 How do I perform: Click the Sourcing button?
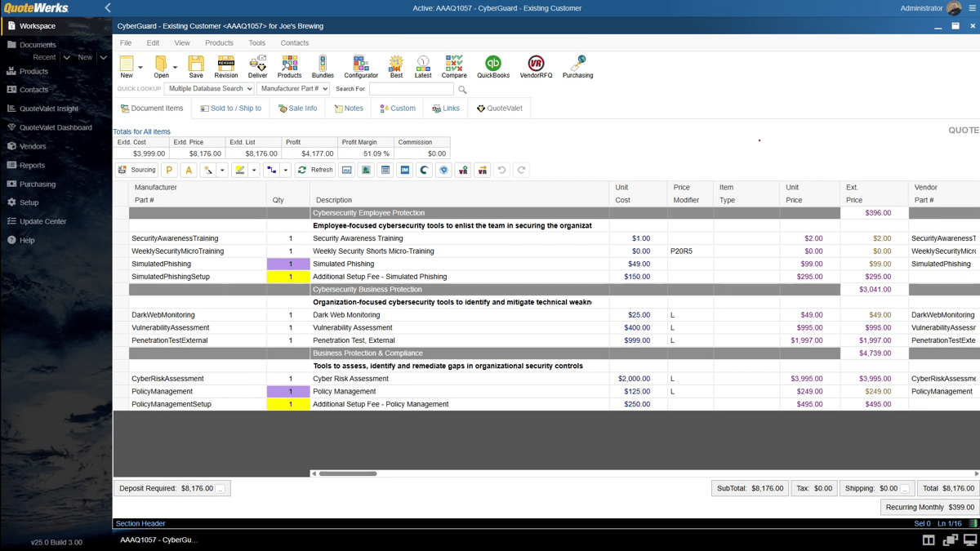click(136, 170)
